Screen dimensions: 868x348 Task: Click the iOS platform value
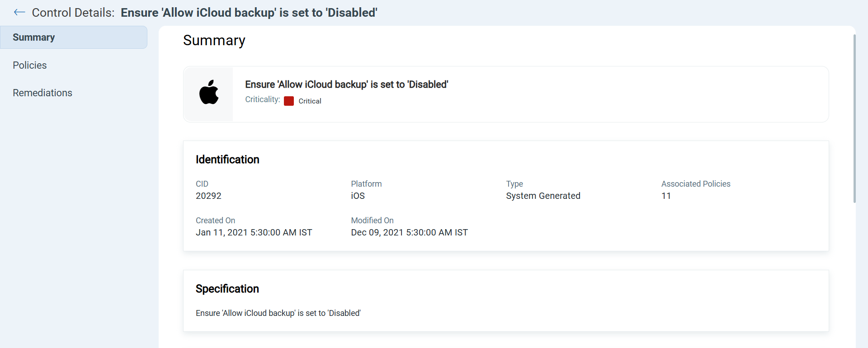(358, 196)
